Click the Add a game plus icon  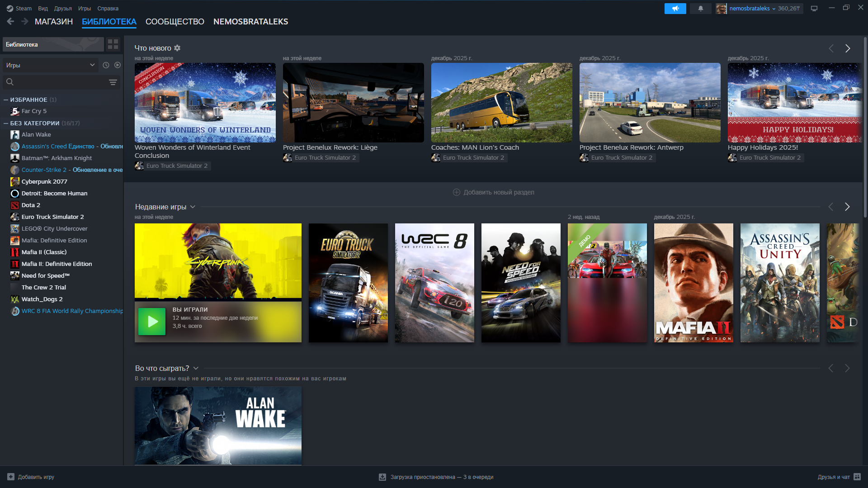pos(11,477)
